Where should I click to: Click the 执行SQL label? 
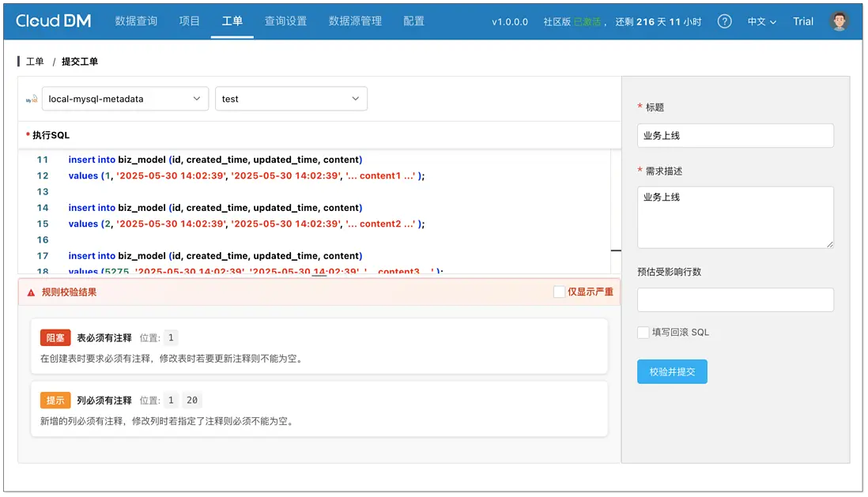click(x=51, y=135)
